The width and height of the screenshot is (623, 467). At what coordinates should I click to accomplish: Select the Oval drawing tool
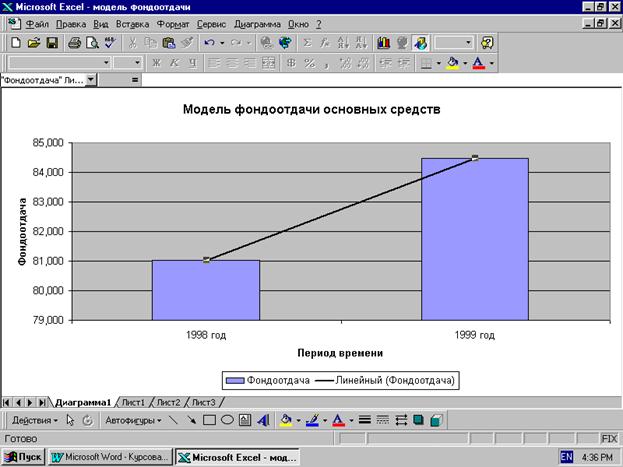[x=227, y=421]
